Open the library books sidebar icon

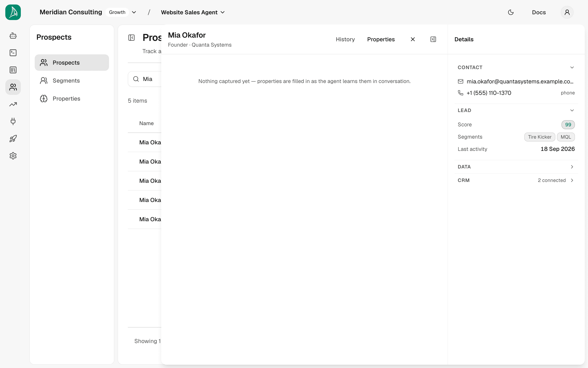pyautogui.click(x=13, y=70)
